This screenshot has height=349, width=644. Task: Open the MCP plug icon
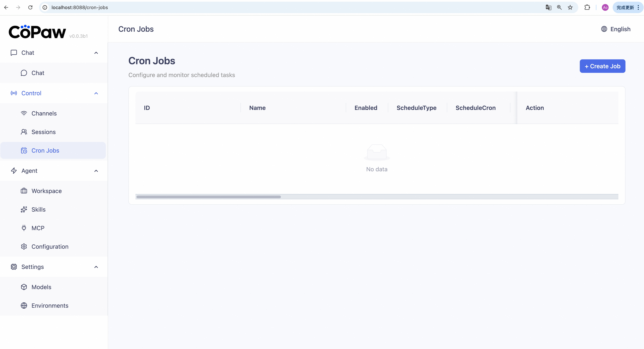24,228
